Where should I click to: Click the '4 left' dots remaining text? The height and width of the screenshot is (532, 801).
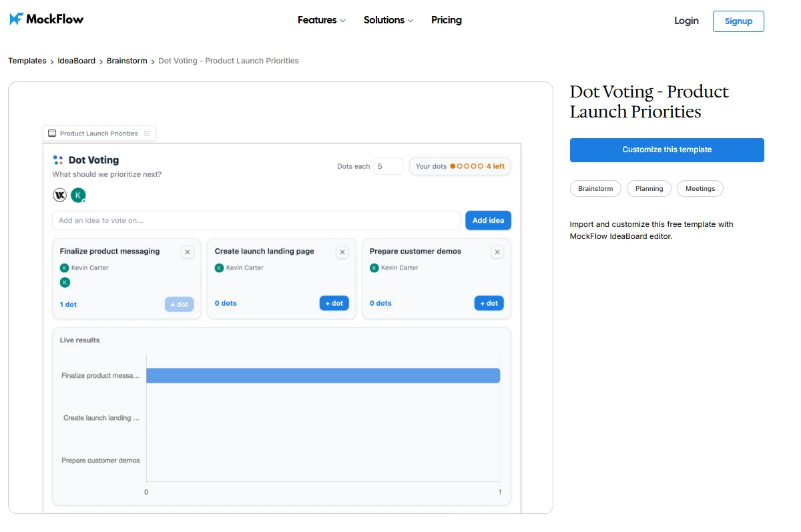pyautogui.click(x=495, y=166)
